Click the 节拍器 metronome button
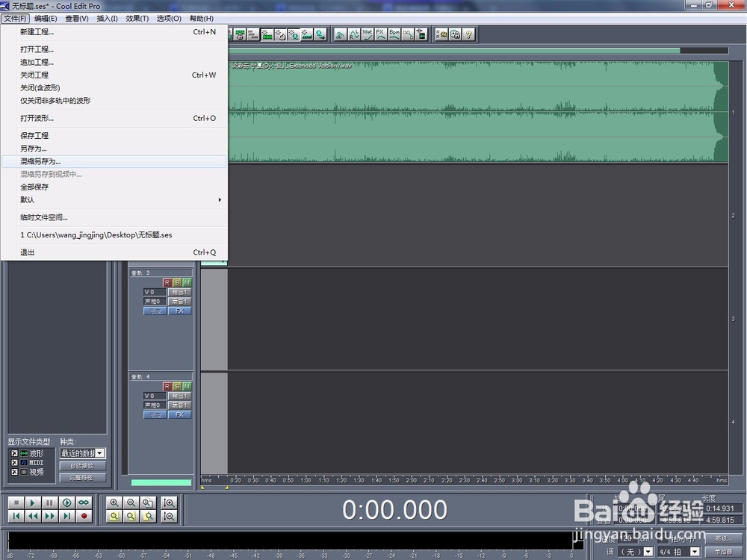The image size is (747, 560). [723, 552]
